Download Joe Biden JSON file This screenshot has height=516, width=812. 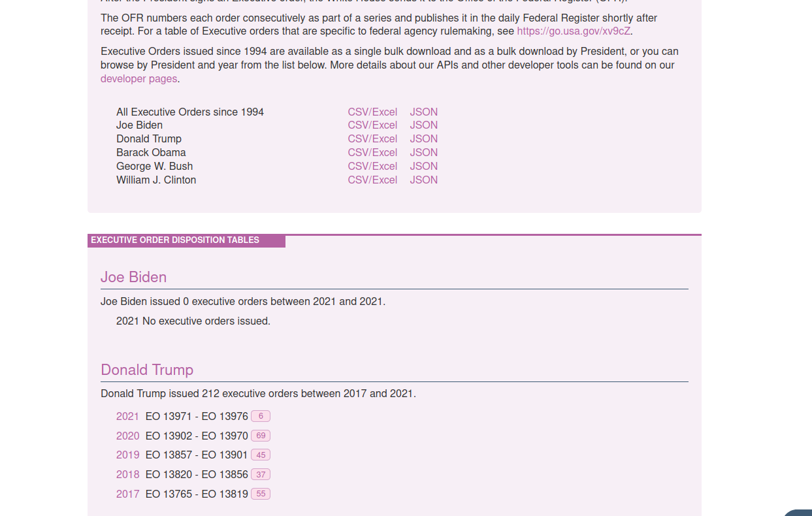[423, 125]
